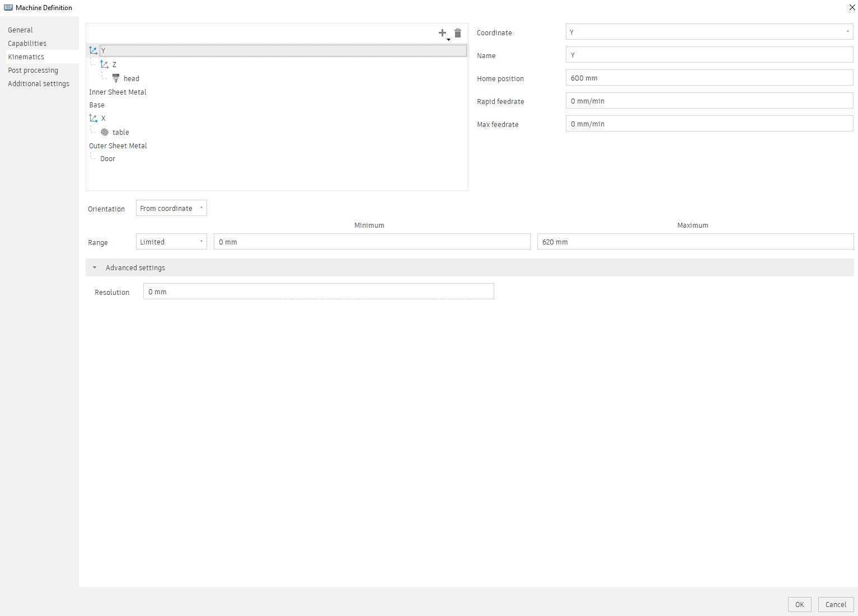Click the Home position field
Viewport: 858px width, 616px height.
pos(709,78)
